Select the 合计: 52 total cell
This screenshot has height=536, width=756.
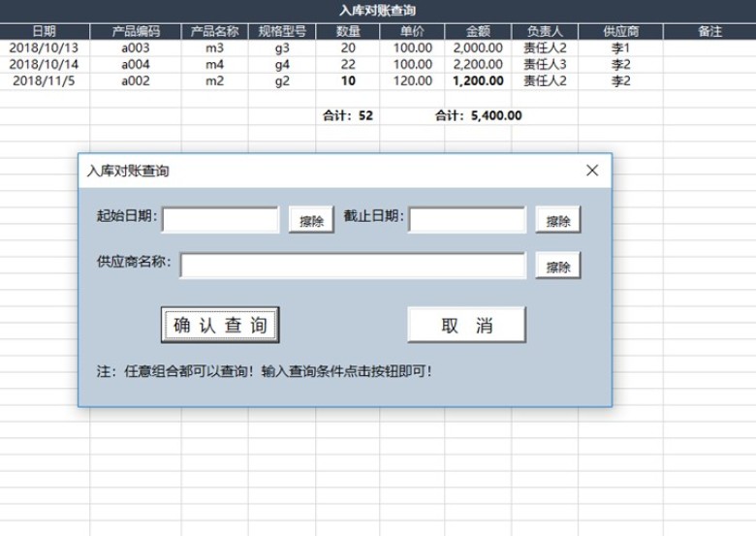[x=348, y=115]
